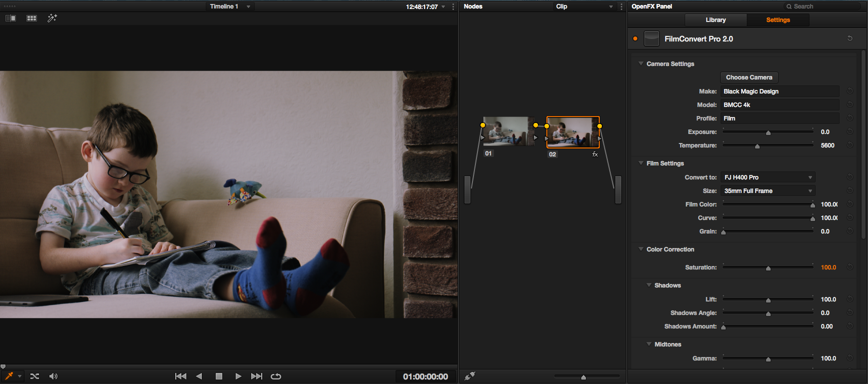Jump to the last frame
This screenshot has width=868, height=384.
point(257,376)
